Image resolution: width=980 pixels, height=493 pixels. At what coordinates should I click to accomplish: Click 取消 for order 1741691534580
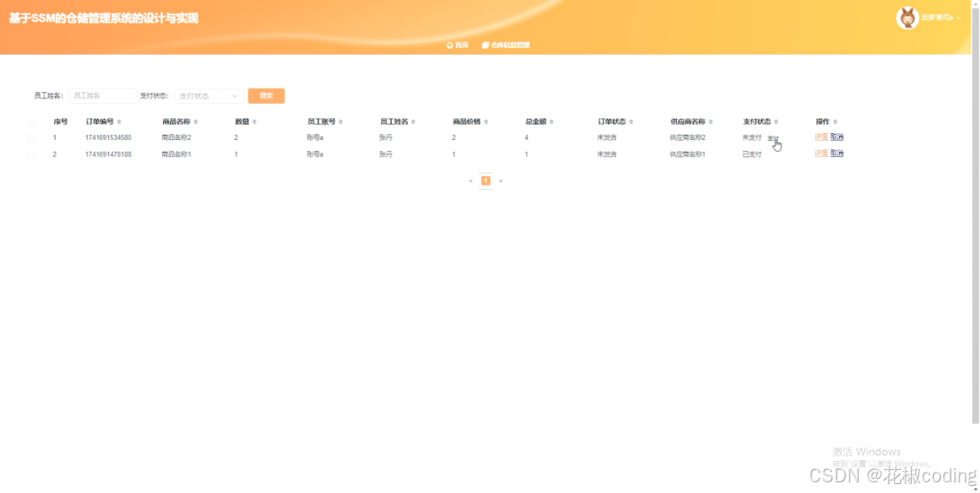click(x=836, y=137)
